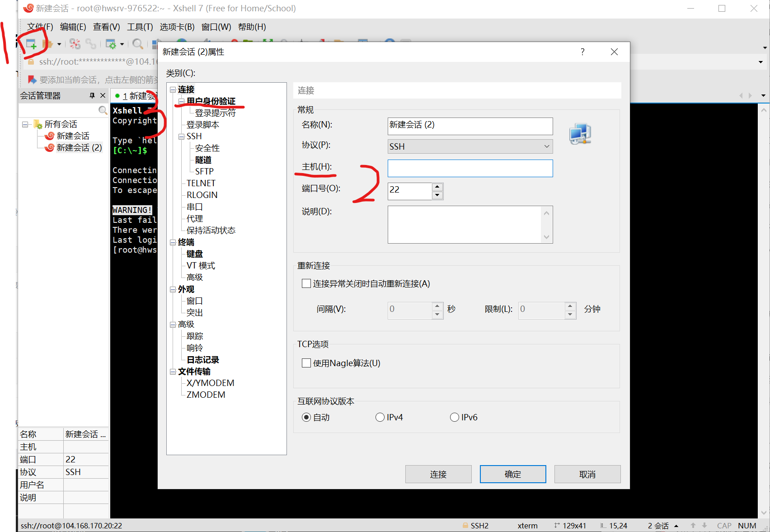Click the Find (magnifier) toolbar icon
The height and width of the screenshot is (532, 770).
coord(138,43)
